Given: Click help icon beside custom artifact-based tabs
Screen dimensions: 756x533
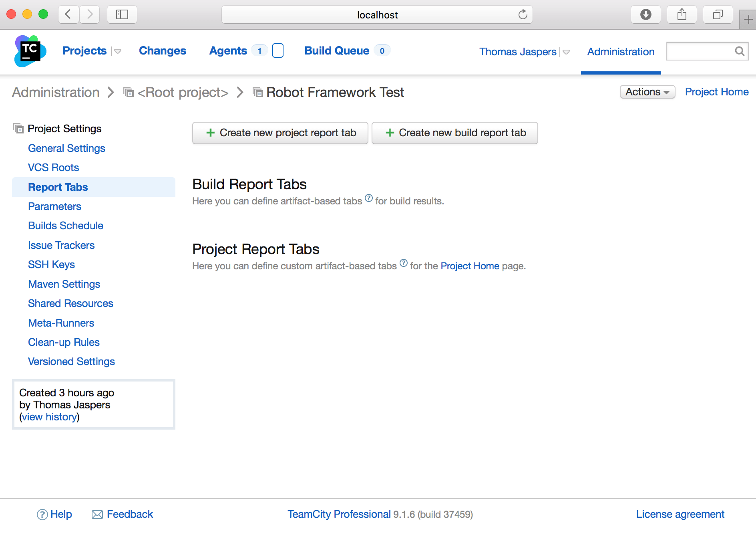Looking at the screenshot, I should 404,263.
